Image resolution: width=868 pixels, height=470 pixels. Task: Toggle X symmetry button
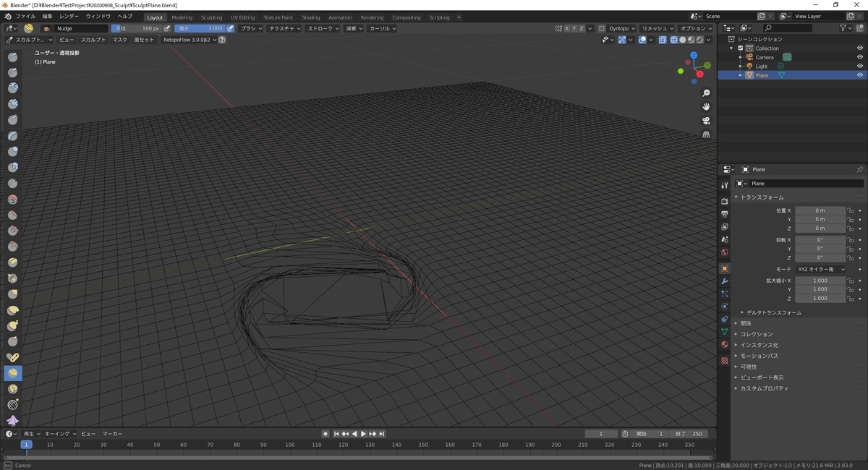567,28
